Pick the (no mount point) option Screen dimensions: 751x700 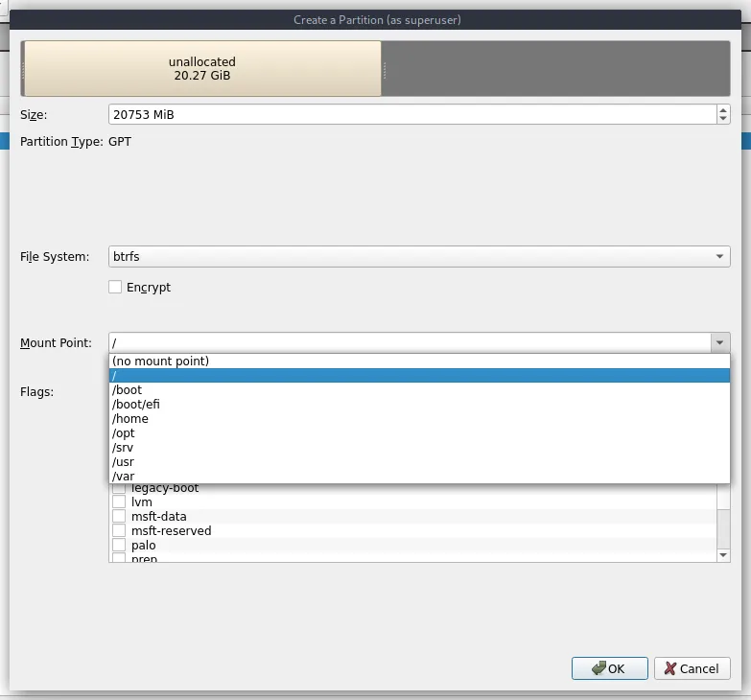(x=419, y=361)
